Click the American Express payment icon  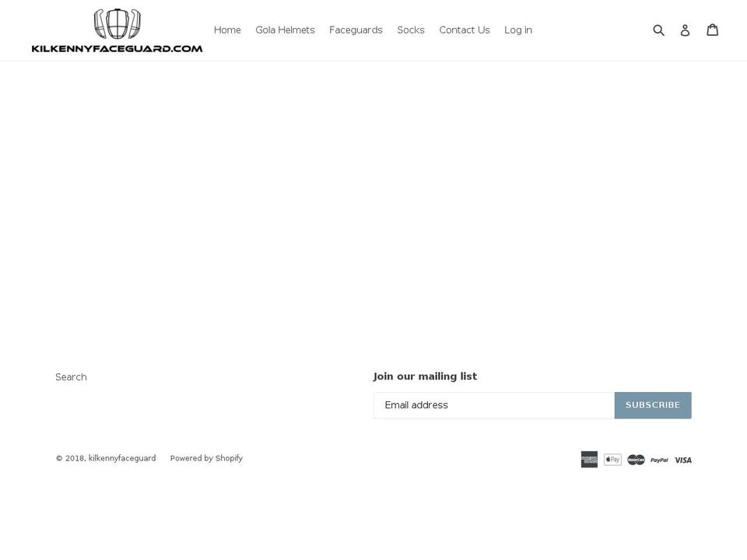589,460
